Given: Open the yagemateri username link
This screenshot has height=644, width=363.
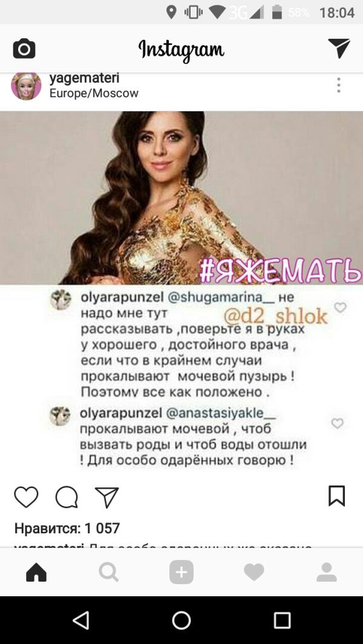Looking at the screenshot, I should pos(84,78).
